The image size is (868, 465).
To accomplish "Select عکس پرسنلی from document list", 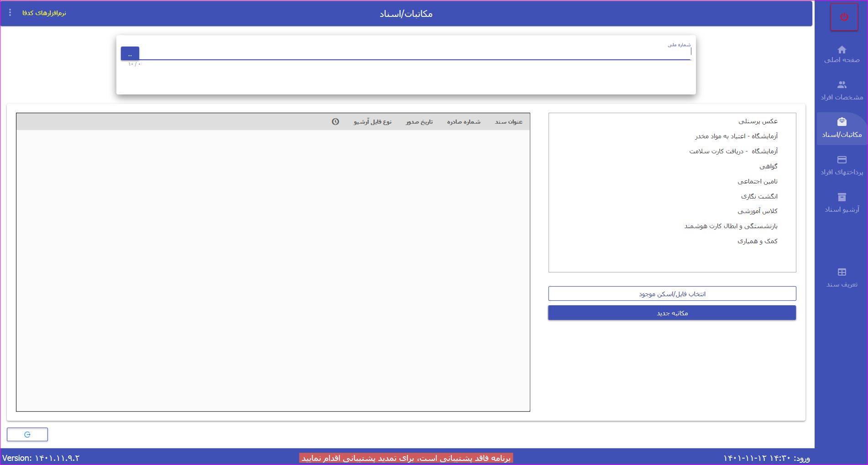I will coord(758,121).
